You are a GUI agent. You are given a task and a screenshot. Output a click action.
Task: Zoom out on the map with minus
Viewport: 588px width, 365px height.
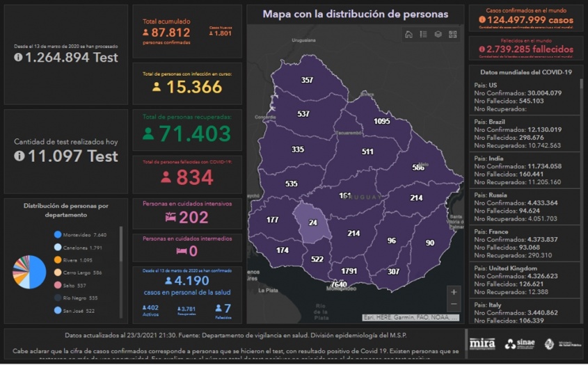(x=454, y=305)
